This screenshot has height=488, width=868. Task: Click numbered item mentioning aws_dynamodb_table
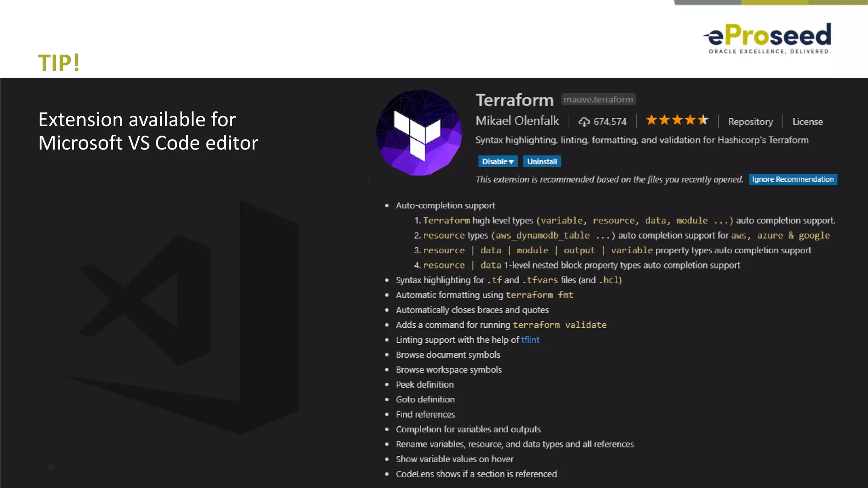(622, 236)
